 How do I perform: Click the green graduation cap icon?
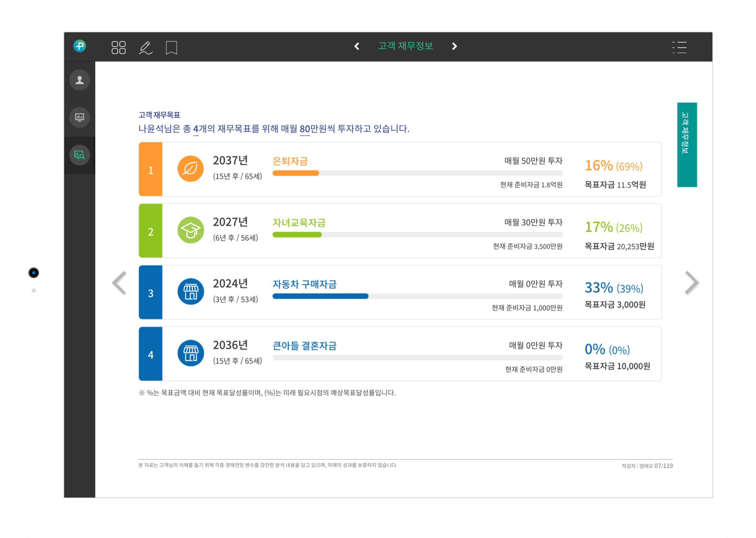(190, 230)
